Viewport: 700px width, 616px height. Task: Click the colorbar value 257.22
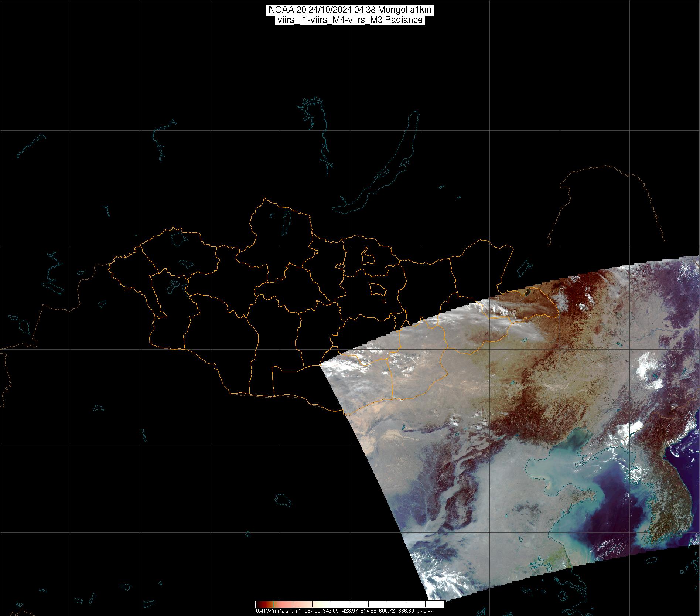pos(312,611)
